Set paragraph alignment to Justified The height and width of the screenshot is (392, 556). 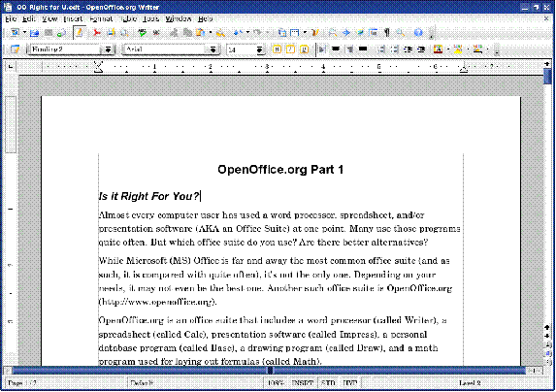pyautogui.click(x=363, y=49)
